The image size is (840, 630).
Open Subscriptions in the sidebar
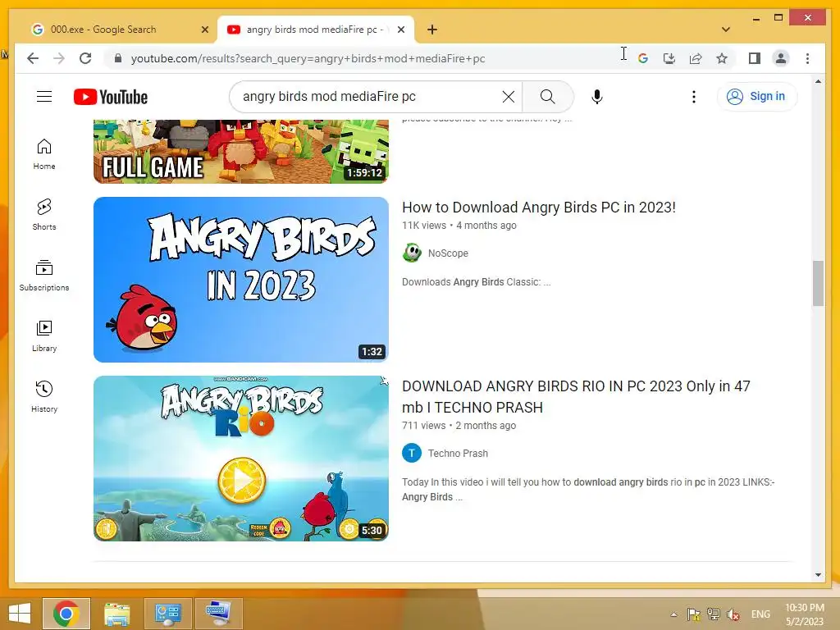[44, 276]
